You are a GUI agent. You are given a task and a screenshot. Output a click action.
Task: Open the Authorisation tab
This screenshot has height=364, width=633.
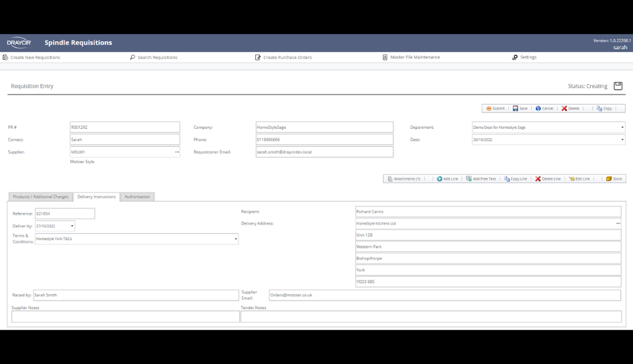138,197
